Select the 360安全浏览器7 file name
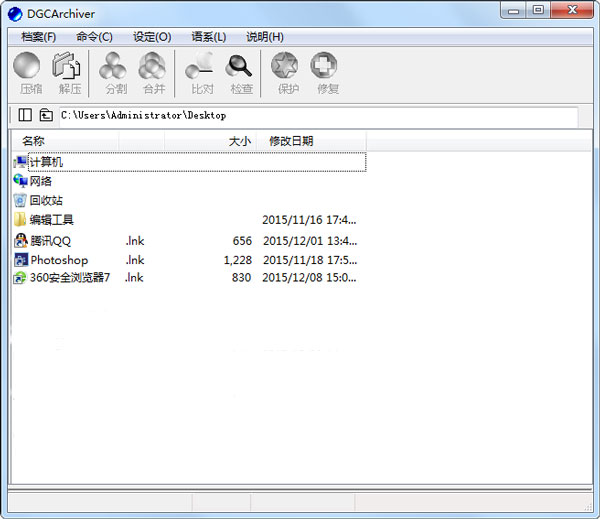Screen dimensions: 600x519 [70, 277]
